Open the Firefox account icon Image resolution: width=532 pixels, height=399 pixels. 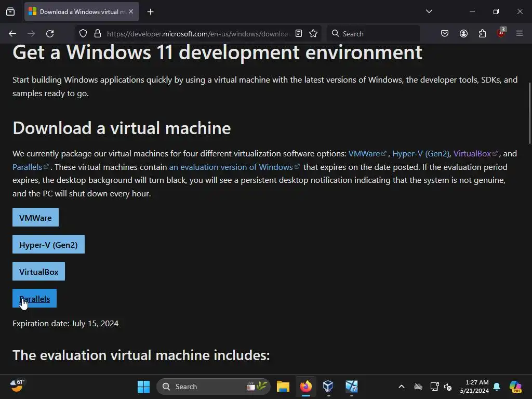463,34
